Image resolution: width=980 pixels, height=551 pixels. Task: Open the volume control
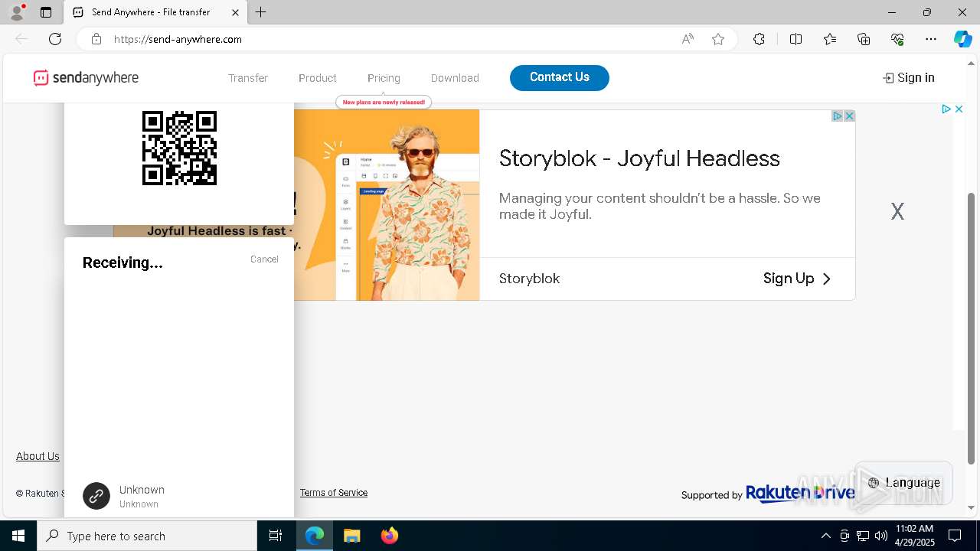pyautogui.click(x=881, y=536)
